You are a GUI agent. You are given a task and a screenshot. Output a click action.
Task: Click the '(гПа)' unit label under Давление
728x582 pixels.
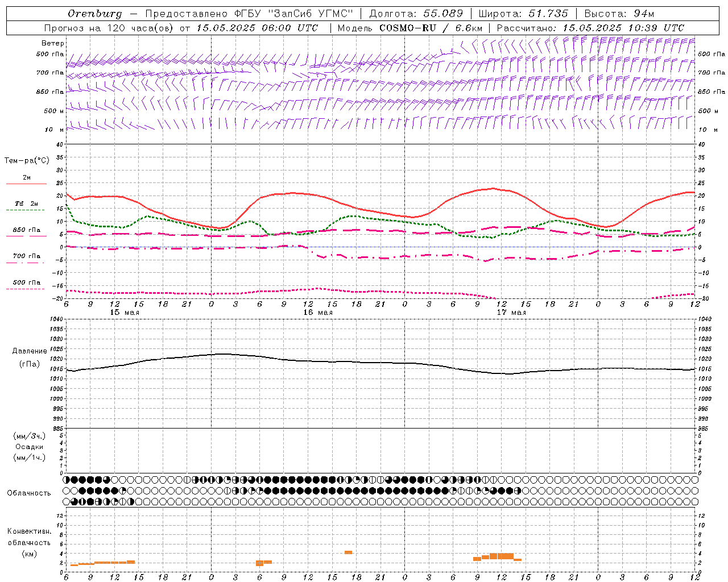click(x=29, y=364)
